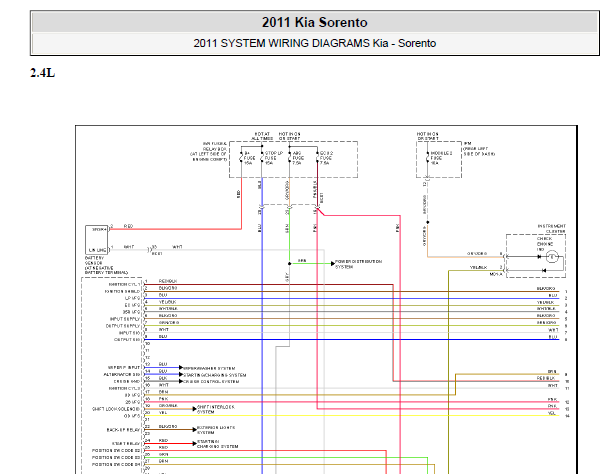The width and height of the screenshot is (605, 474).
Task: Click the "IGNITION CYL 1" pin label
Action: click(124, 284)
